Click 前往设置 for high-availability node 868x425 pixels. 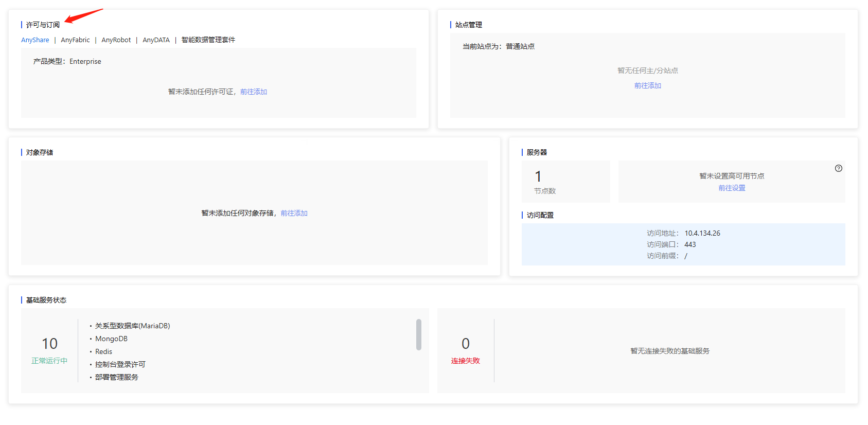tap(732, 188)
